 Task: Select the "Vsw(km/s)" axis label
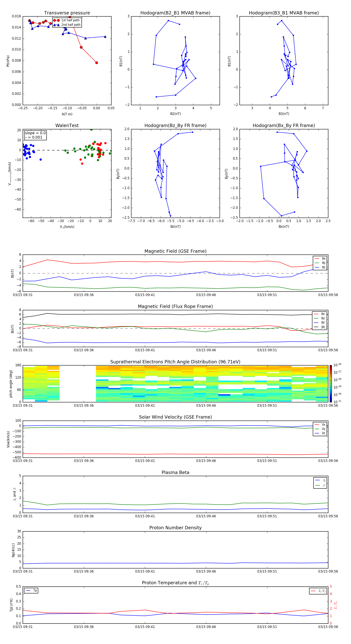tap(8, 439)
